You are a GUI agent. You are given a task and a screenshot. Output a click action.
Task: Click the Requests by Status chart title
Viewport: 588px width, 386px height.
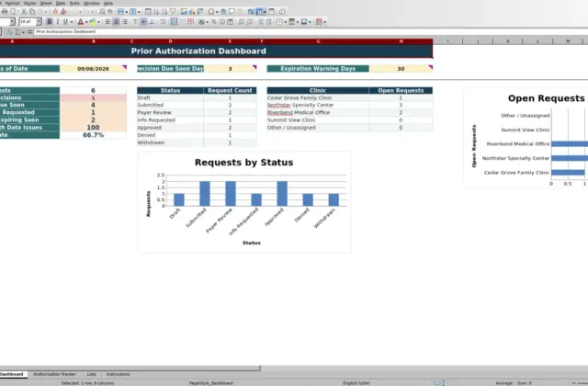click(243, 163)
